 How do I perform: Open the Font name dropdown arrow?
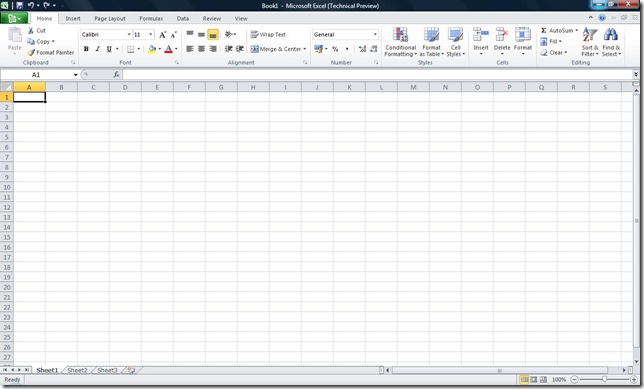pyautogui.click(x=129, y=35)
